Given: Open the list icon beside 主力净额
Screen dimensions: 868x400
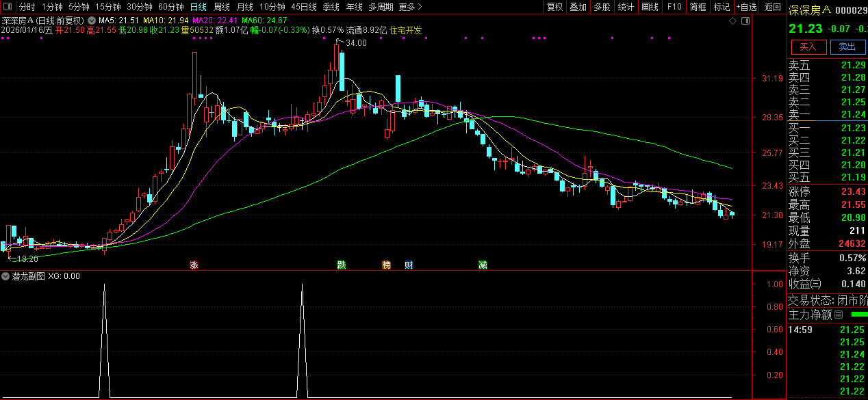Looking at the screenshot, I should click(x=839, y=315).
